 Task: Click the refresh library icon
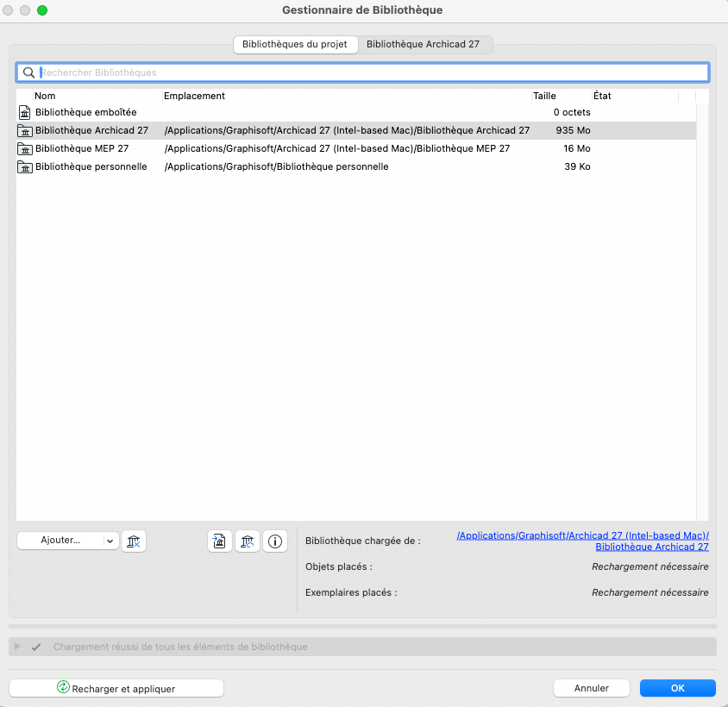pos(247,541)
